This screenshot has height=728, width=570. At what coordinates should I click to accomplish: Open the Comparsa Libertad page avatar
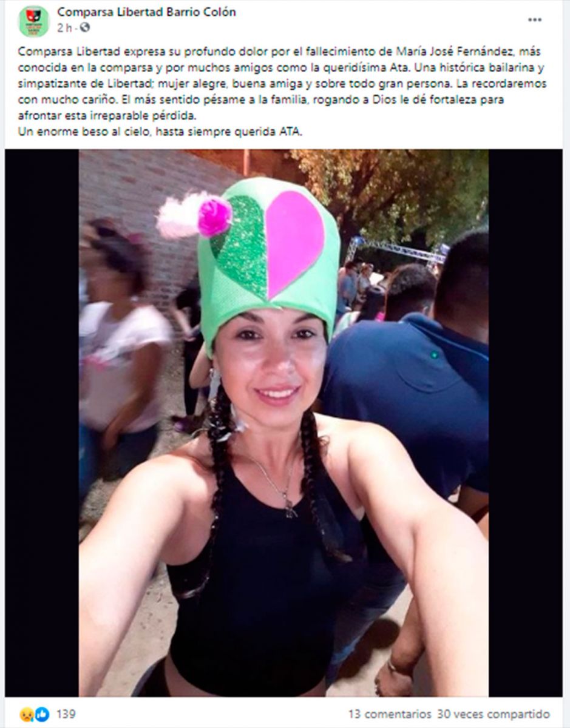pos(34,21)
